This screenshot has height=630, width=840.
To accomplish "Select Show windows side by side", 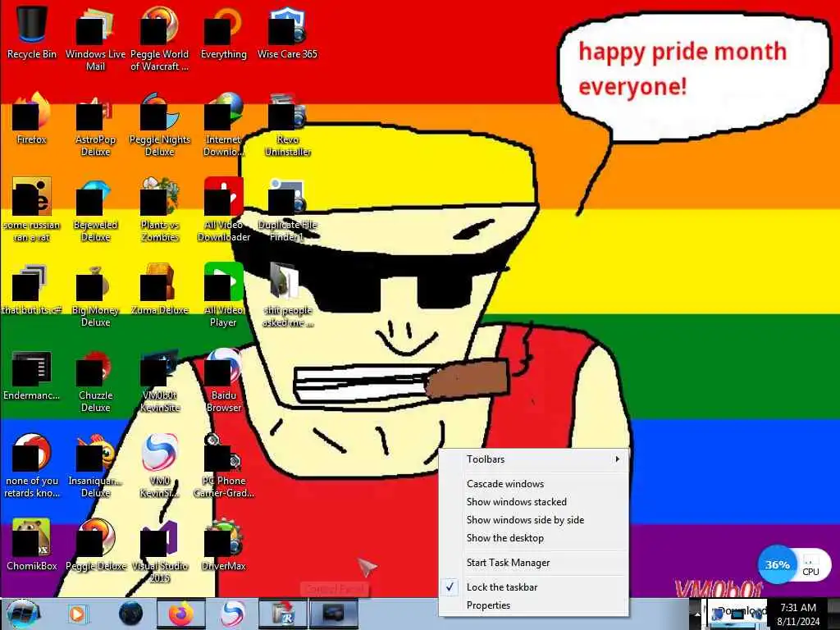I will (x=533, y=520).
